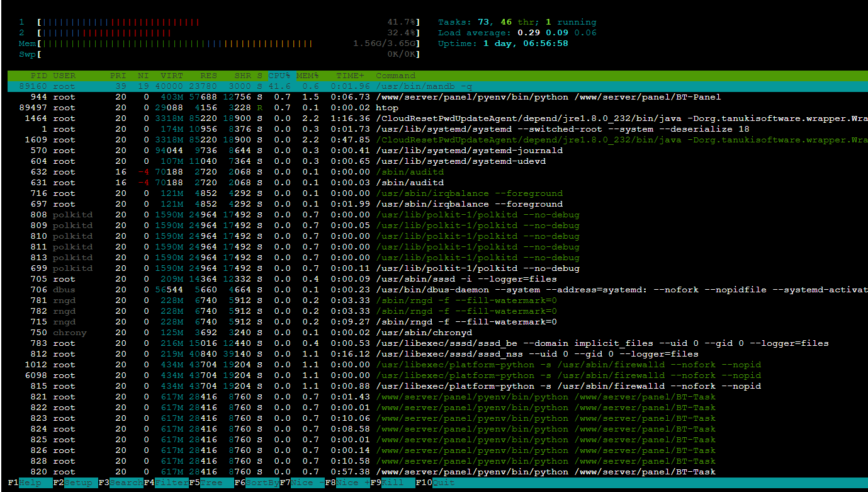Click the Command column header
The width and height of the screenshot is (868, 492).
coord(396,76)
